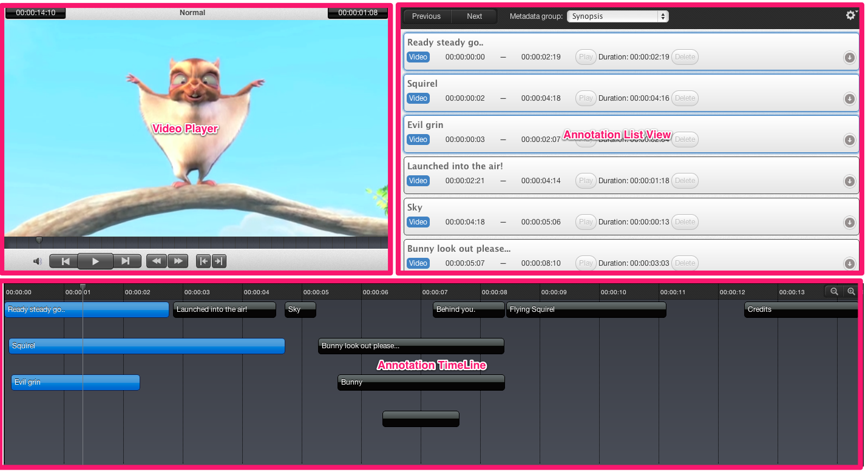Click the Video badge on Squirel row

coord(418,98)
